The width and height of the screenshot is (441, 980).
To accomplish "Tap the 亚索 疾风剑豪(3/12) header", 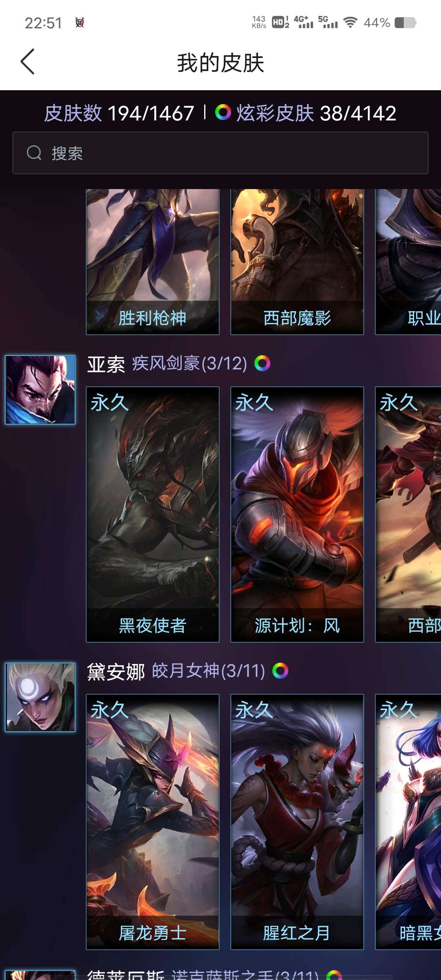I will pyautogui.click(x=167, y=363).
